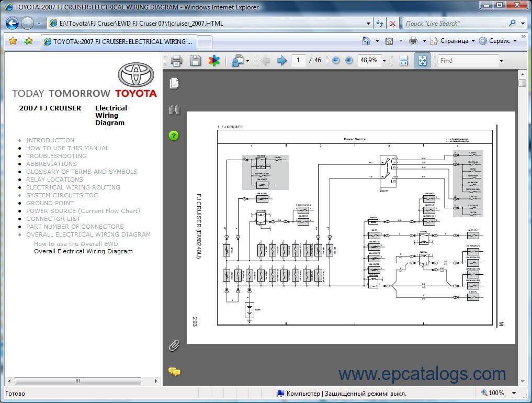Expand the Print options dropdown arrow
532x403 pixels.
(424, 41)
